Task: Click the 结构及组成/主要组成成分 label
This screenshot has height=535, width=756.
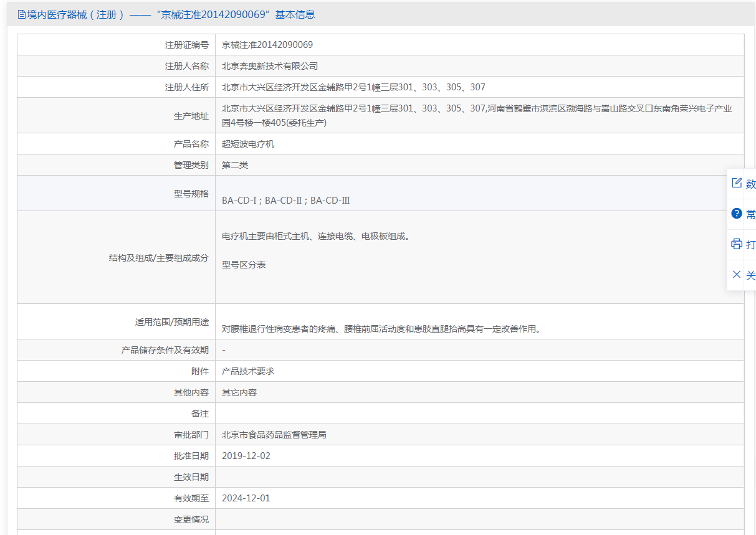Action: tap(159, 257)
